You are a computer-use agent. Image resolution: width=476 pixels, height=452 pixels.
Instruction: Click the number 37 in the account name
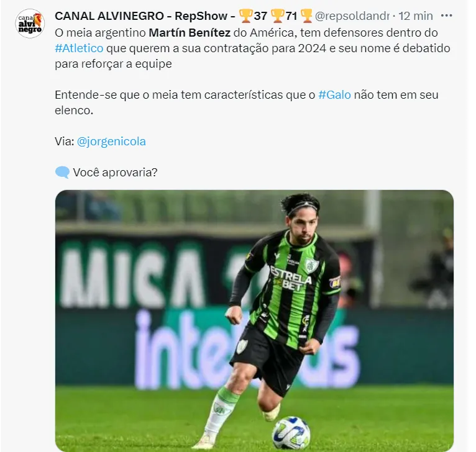(x=260, y=16)
